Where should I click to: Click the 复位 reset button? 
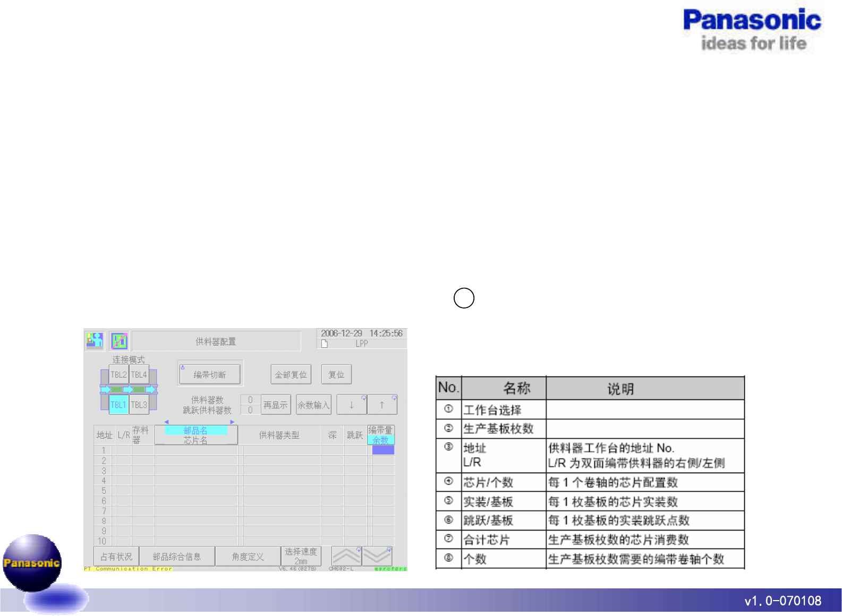coord(336,374)
